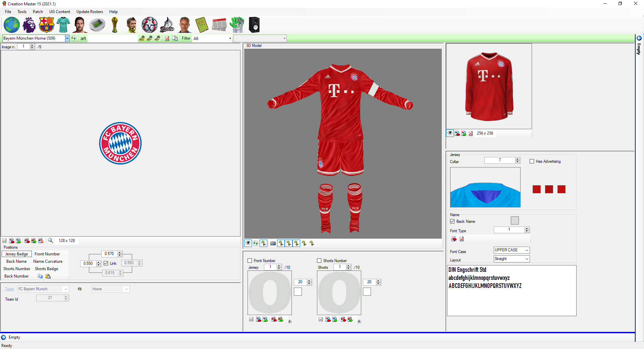Screen dimensions: 644x349
Task: Enable the Has Advertising checkbox
Action: [x=532, y=161]
